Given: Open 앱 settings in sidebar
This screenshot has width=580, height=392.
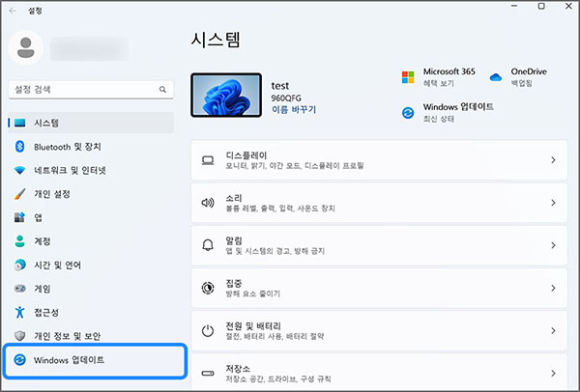Looking at the screenshot, I should pos(91,217).
